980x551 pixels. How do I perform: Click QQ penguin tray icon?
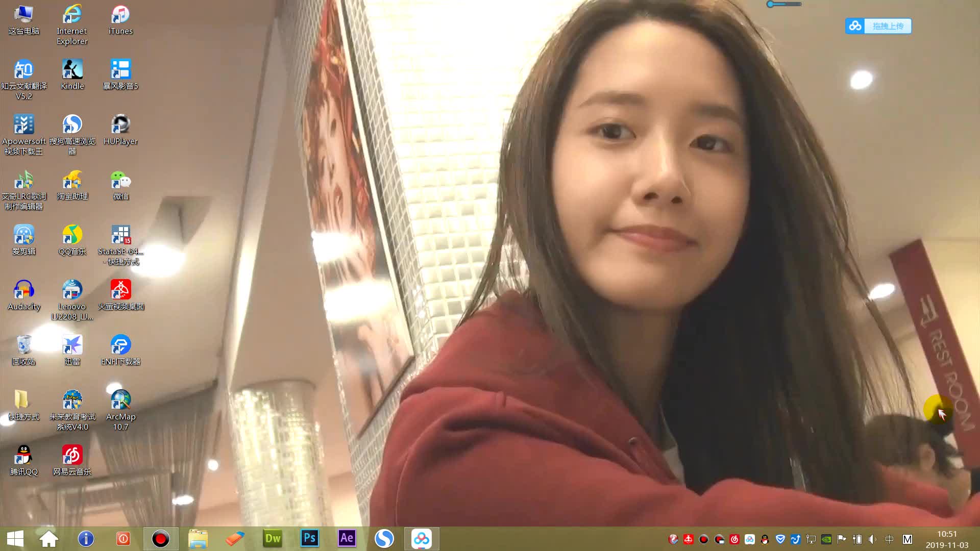point(765,539)
